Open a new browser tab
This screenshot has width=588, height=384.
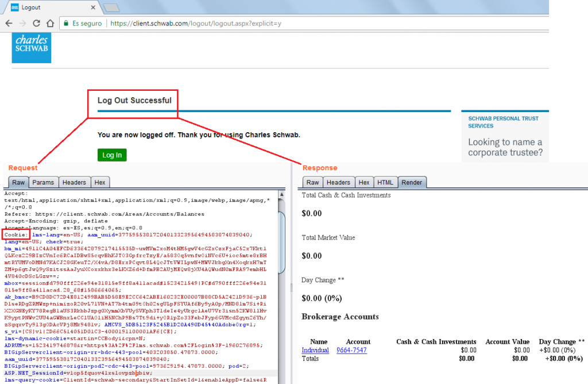pos(111,7)
